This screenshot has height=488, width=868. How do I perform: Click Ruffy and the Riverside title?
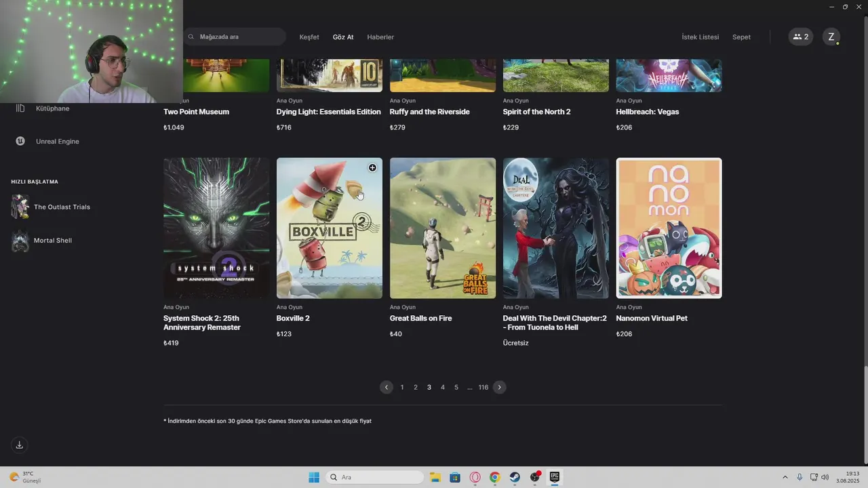430,112
